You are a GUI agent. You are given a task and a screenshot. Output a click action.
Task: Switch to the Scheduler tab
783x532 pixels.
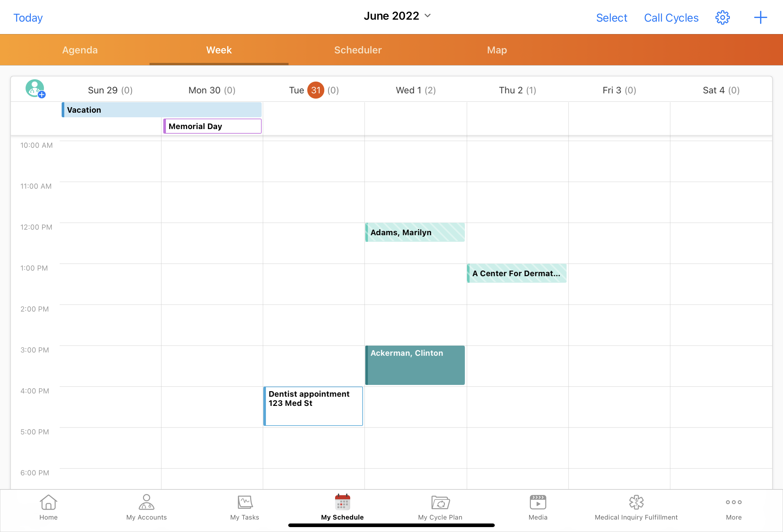(x=358, y=50)
